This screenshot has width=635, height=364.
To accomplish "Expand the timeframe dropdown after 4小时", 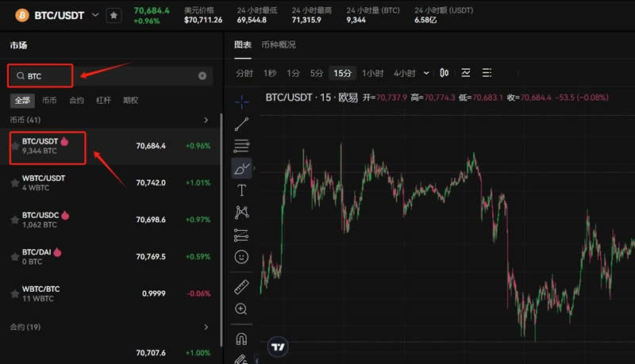I will pos(426,73).
